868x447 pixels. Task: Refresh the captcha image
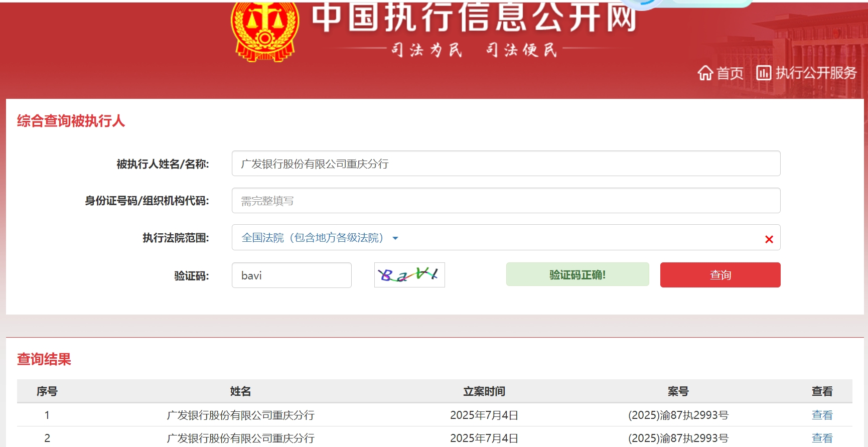pyautogui.click(x=409, y=275)
